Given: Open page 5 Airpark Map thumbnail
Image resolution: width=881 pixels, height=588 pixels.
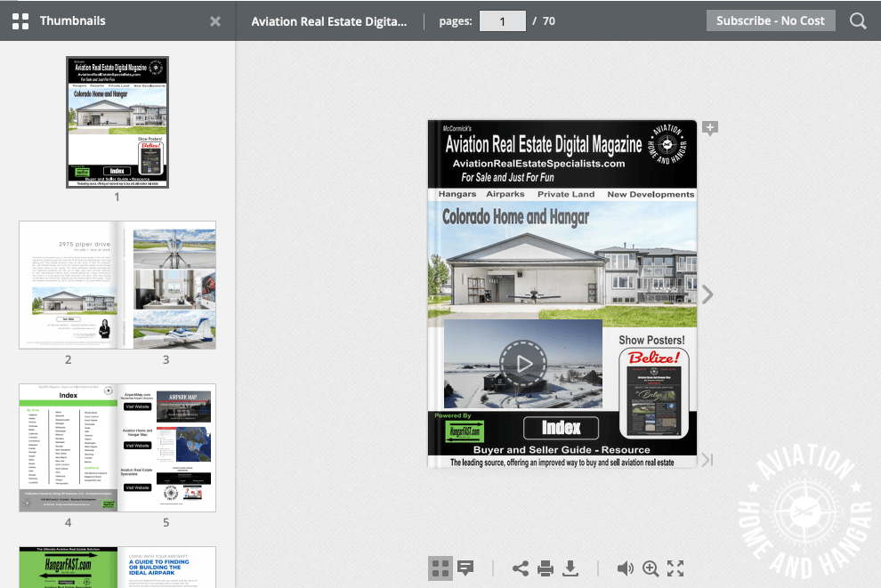Looking at the screenshot, I should click(x=167, y=447).
